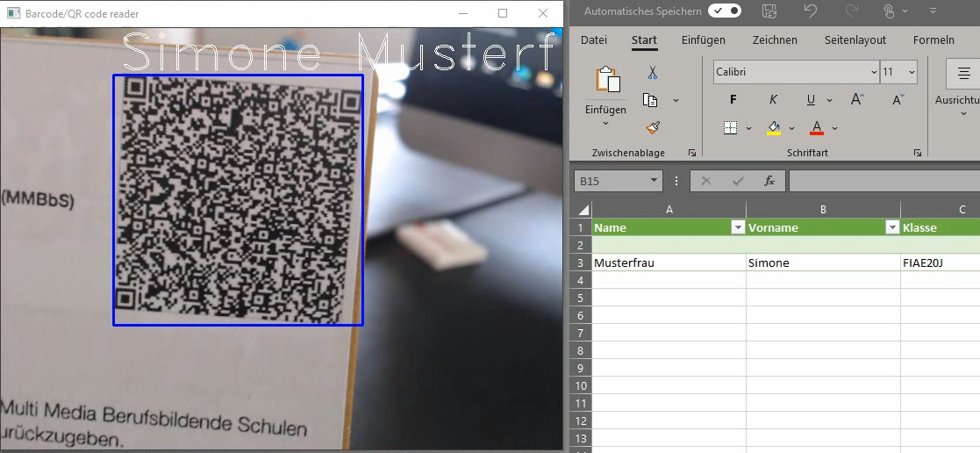Click the cell containing Simone
This screenshot has height=453, width=980.
point(823,262)
